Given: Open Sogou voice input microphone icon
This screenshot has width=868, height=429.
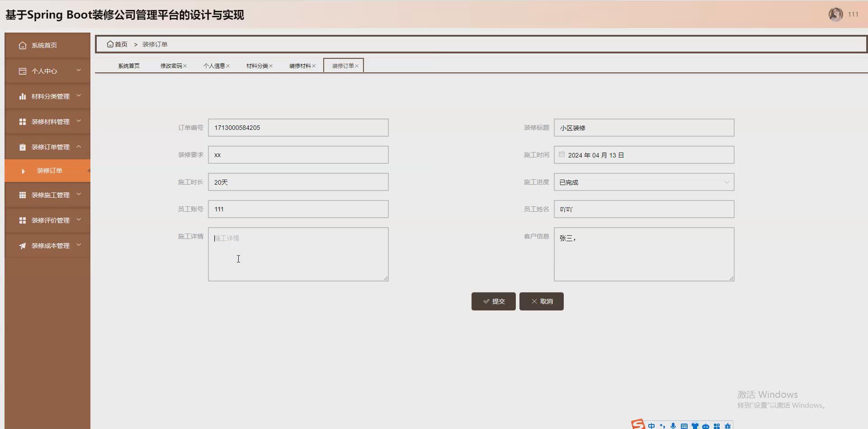Looking at the screenshot, I should [x=673, y=425].
